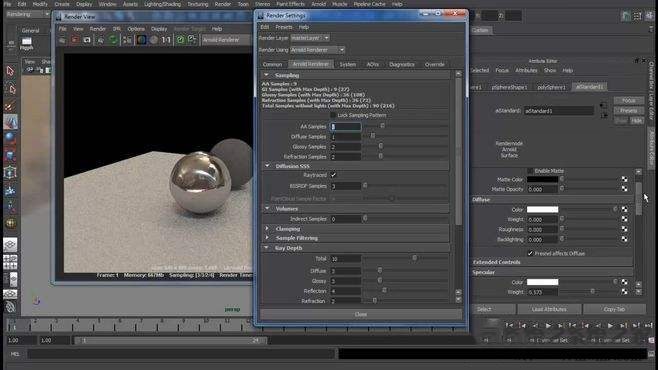Select the arrow Select tool in toolbox

coord(10,71)
